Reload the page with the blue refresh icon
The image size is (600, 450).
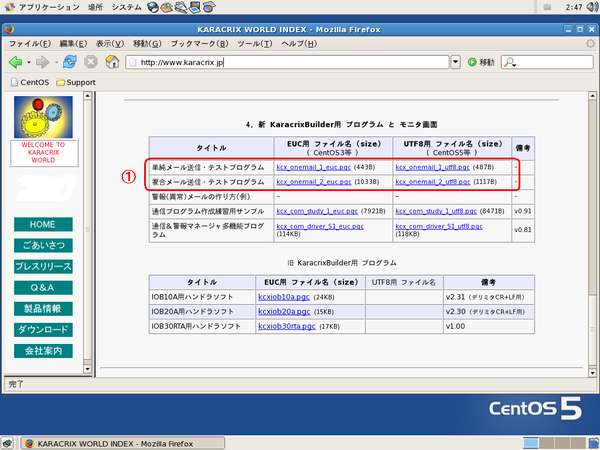pyautogui.click(x=70, y=62)
